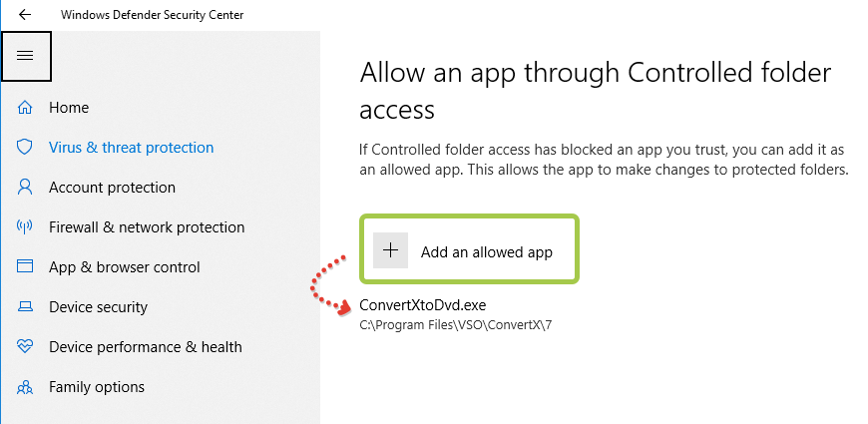
Task: Click the Family options people icon
Action: pyautogui.click(x=25, y=387)
